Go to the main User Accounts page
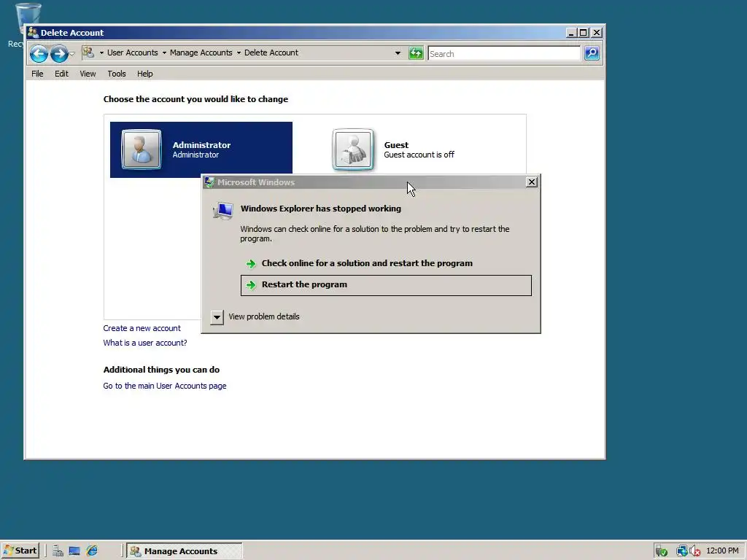This screenshot has width=747, height=560. (165, 386)
